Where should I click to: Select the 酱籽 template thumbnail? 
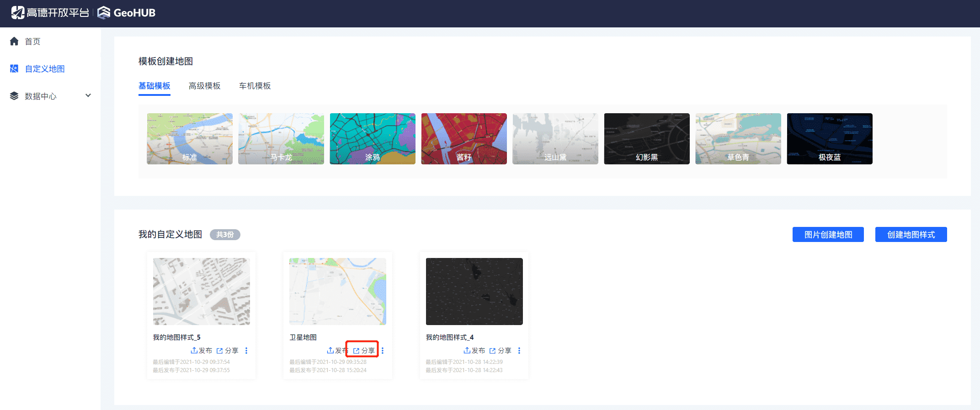pyautogui.click(x=464, y=139)
